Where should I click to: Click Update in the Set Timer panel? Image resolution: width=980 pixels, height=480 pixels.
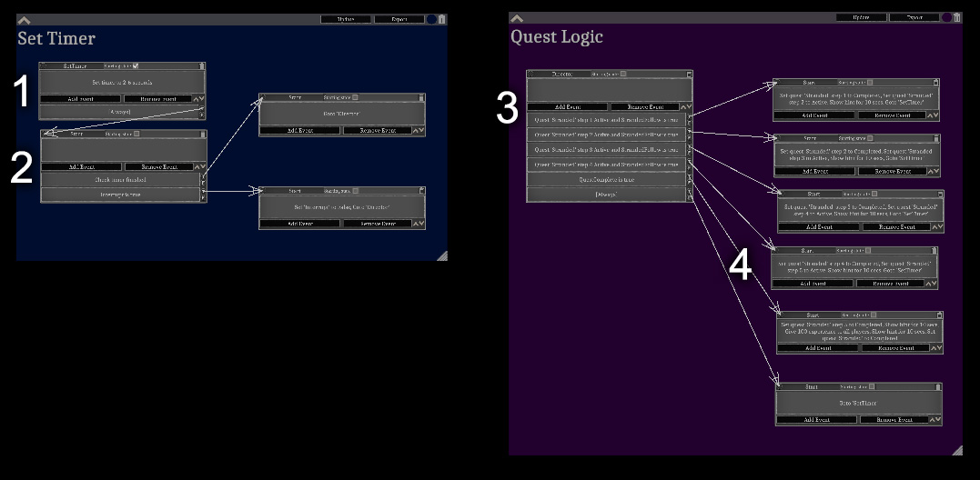point(346,19)
